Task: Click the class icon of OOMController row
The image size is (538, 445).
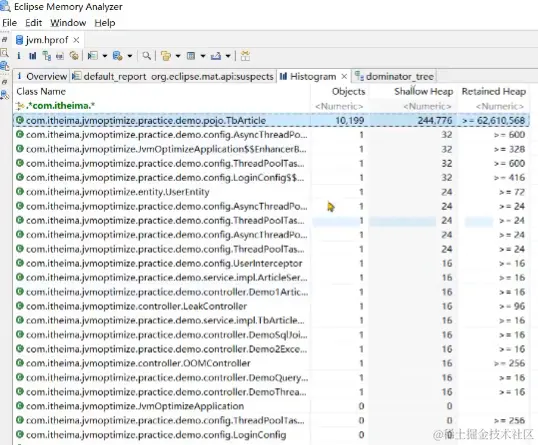Action: click(x=20, y=363)
